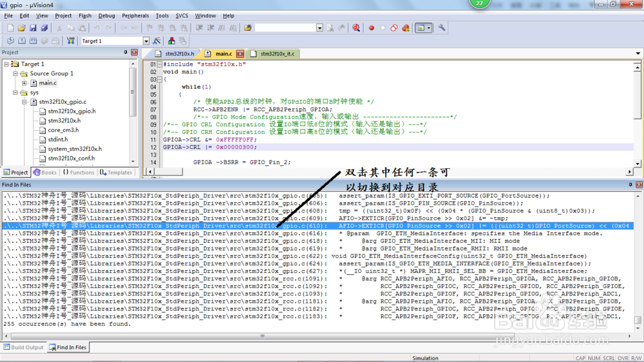The image size is (644, 362).
Task: Switch to the Functions panel tab
Action: point(78,173)
